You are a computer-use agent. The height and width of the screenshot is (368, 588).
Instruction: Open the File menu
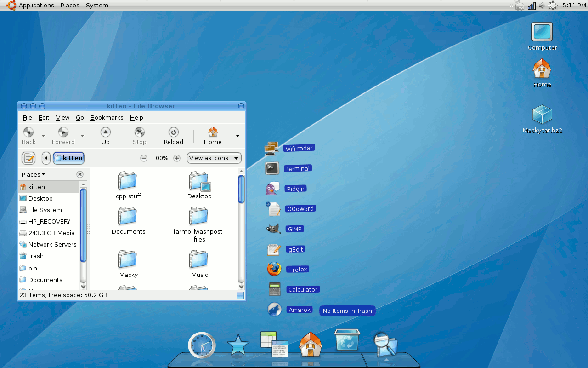[x=28, y=118]
